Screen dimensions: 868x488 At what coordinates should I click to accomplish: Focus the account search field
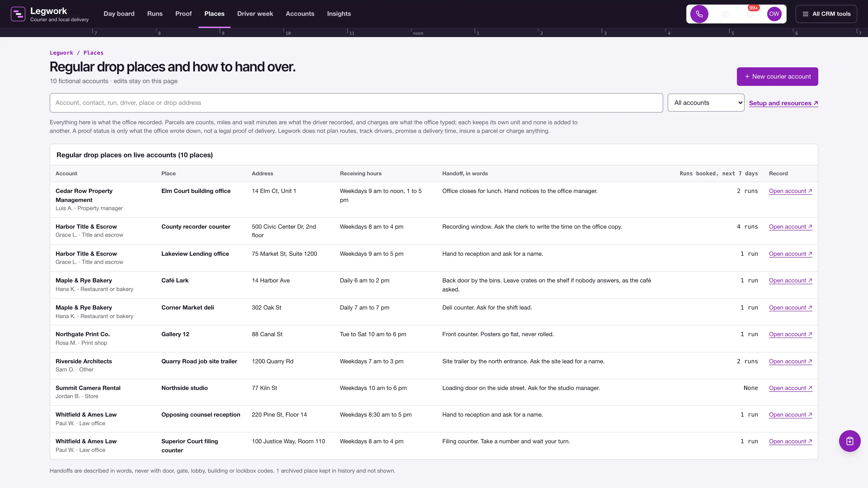pos(356,103)
